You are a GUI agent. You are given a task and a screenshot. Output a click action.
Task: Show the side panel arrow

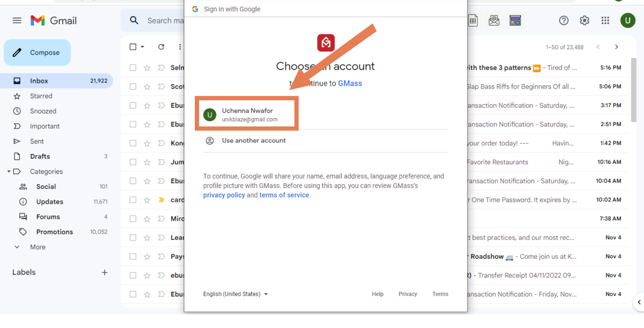pos(639,302)
